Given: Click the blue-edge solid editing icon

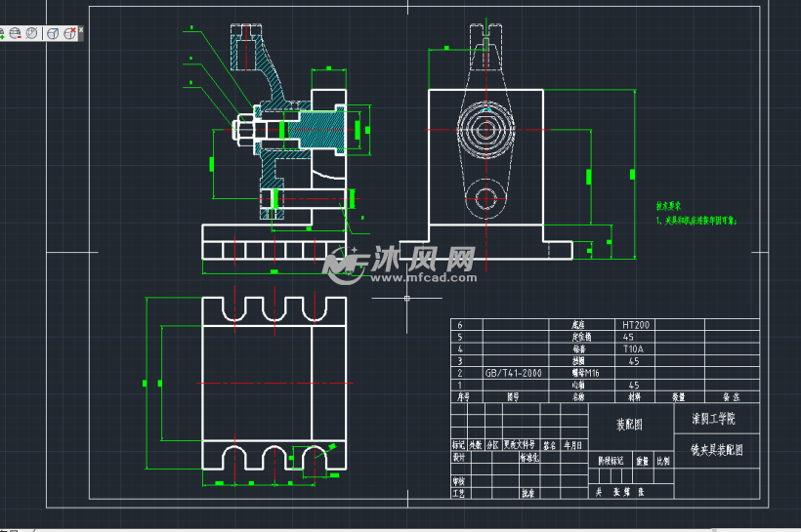Looking at the screenshot, I should (52, 34).
